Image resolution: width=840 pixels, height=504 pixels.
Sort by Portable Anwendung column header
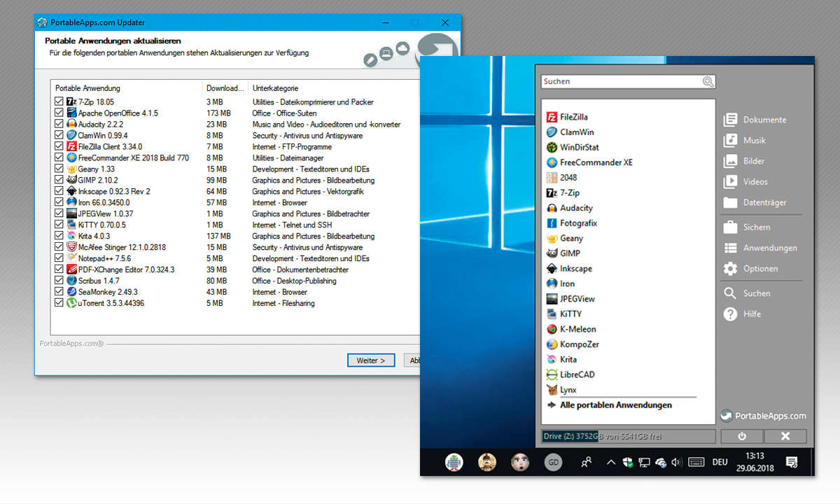pyautogui.click(x=127, y=88)
